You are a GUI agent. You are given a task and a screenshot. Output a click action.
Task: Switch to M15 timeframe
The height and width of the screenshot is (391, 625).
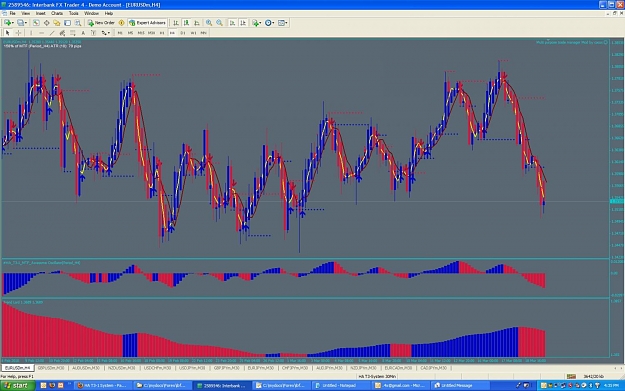141,33
